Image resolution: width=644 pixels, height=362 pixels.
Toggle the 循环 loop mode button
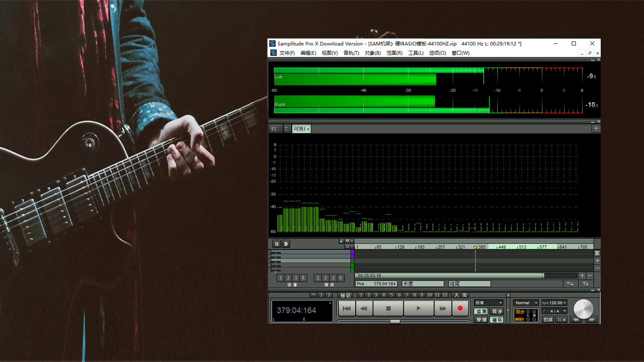click(497, 320)
